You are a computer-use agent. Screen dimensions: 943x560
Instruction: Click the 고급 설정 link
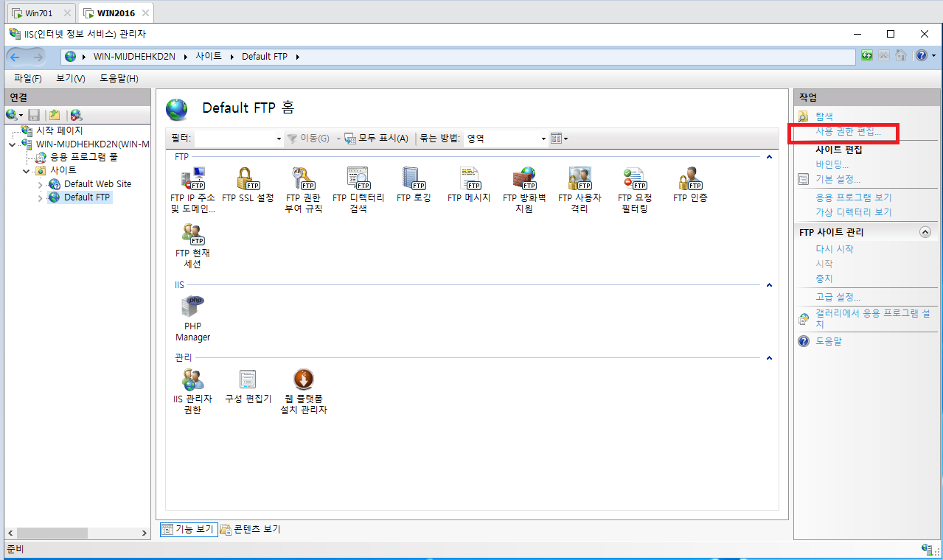pos(838,297)
